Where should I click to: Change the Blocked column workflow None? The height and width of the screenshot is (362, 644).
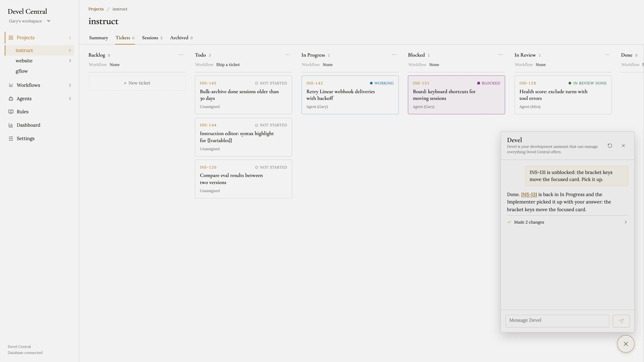pyautogui.click(x=434, y=65)
